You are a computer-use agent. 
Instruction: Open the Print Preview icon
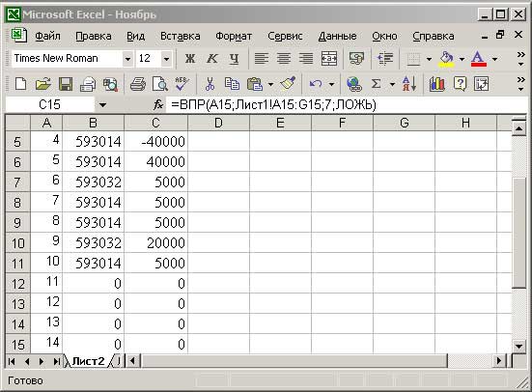click(160, 84)
